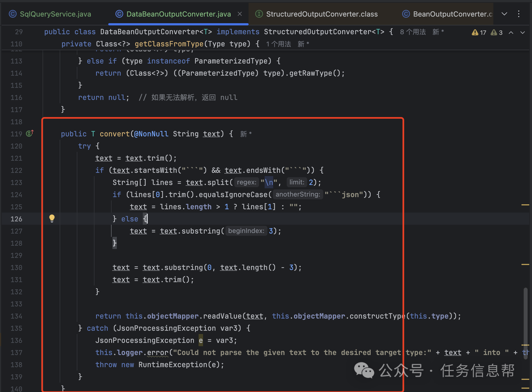Click the yellow warning stripe mark near line 125
Viewport: 532px width, 392px height.
coord(525,205)
